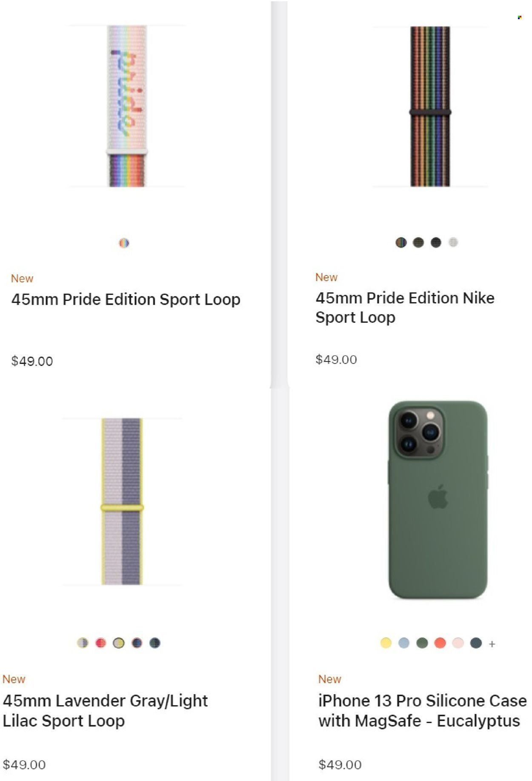Open 45mm Pride Edition Sport Loop link
This screenshot has height=781, width=532.
point(126,300)
